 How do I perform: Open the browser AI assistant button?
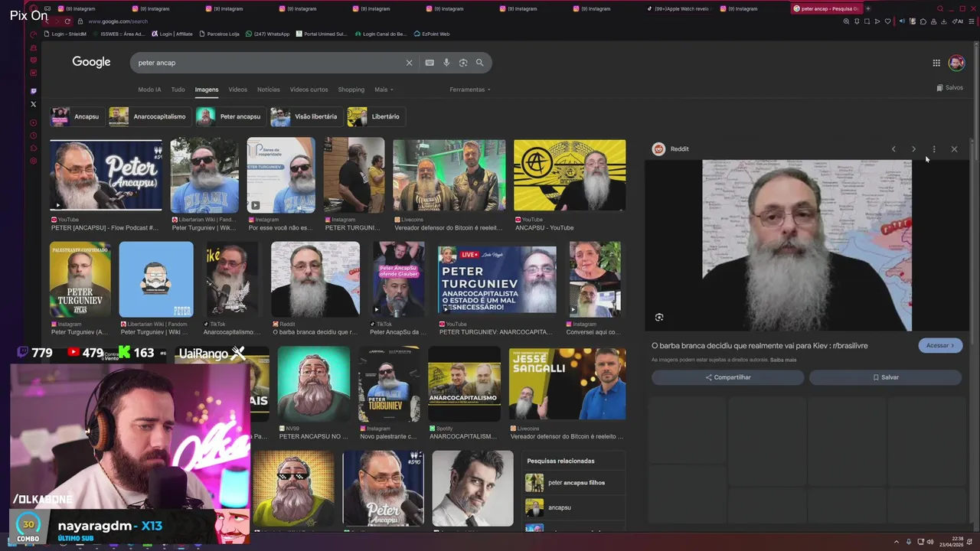point(958,21)
